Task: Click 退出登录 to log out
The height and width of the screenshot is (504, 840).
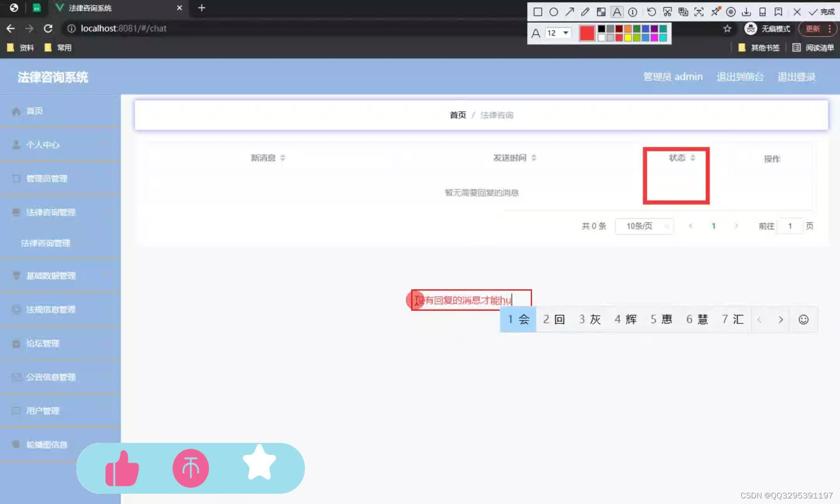Action: tap(797, 77)
